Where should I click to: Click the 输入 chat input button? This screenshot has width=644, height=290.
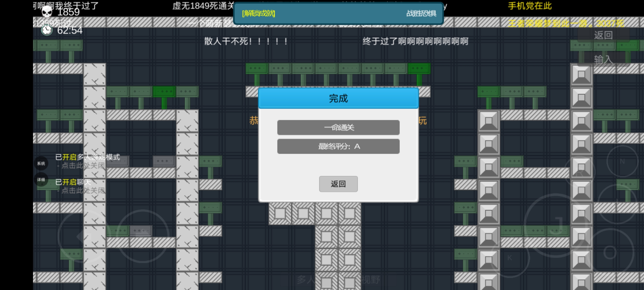click(603, 59)
